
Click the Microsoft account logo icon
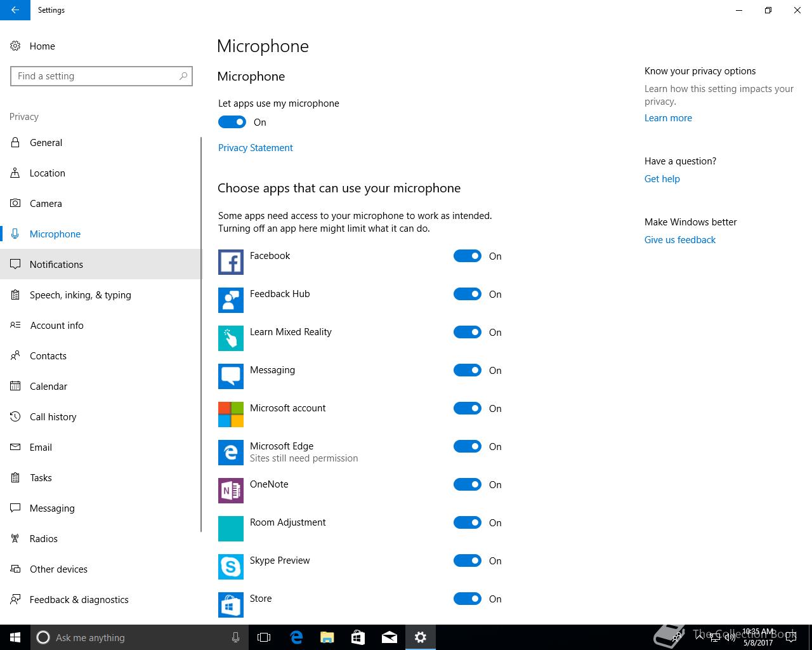(x=231, y=415)
